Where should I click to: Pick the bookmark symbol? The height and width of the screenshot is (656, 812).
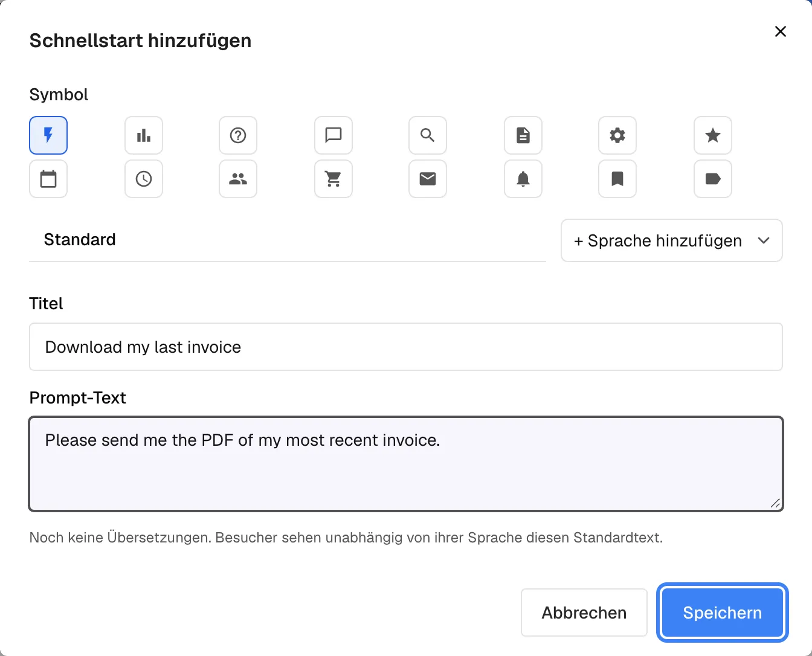pyautogui.click(x=617, y=179)
